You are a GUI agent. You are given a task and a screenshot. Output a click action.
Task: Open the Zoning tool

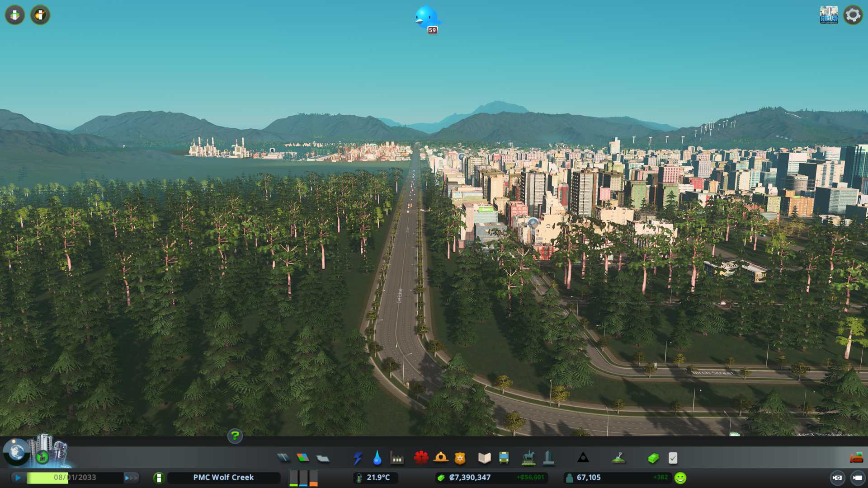click(x=303, y=458)
